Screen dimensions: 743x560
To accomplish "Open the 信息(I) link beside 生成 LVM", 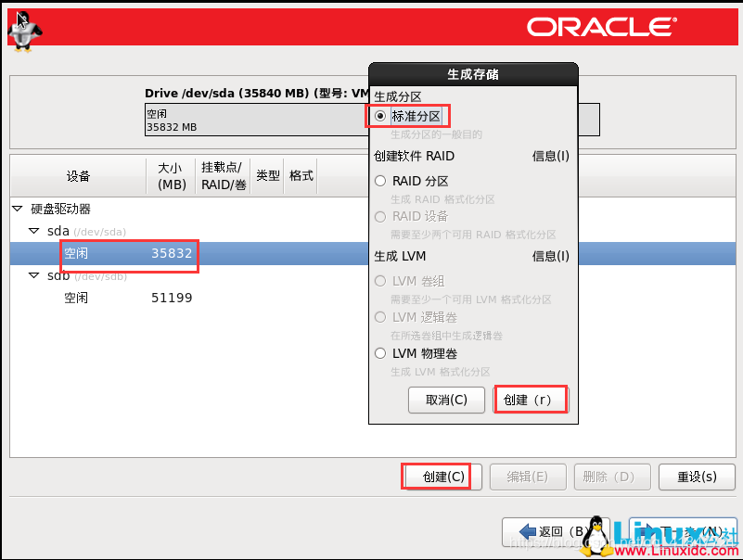I will pyautogui.click(x=553, y=256).
